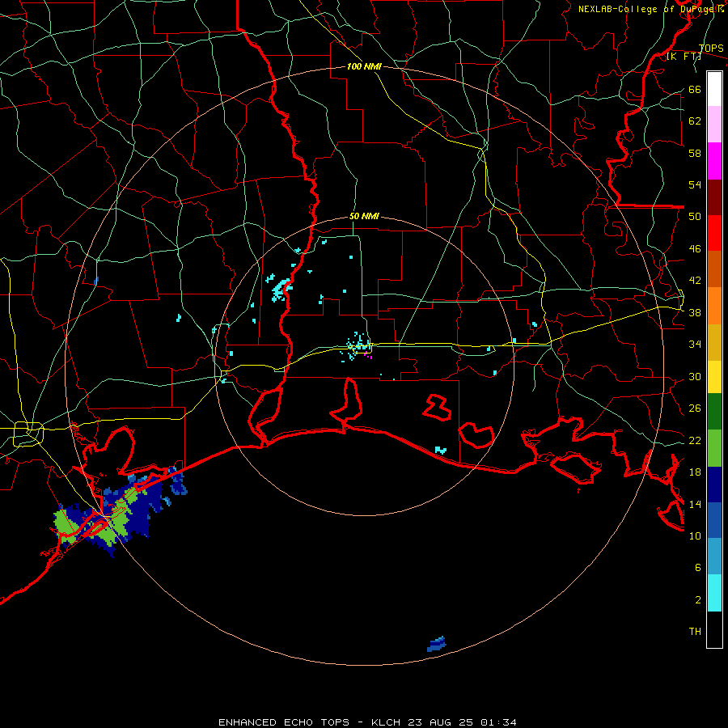The height and width of the screenshot is (728, 728).
Task: Click the 'TH' legend label
Action: [x=695, y=632]
